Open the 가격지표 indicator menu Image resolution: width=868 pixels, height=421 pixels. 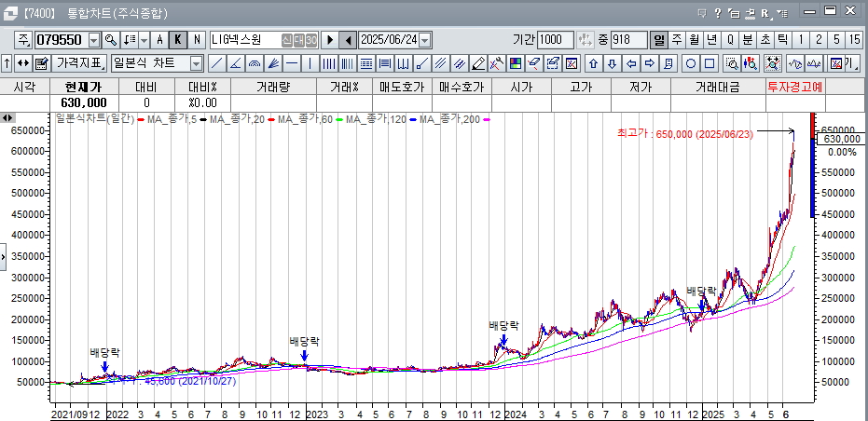click(78, 63)
